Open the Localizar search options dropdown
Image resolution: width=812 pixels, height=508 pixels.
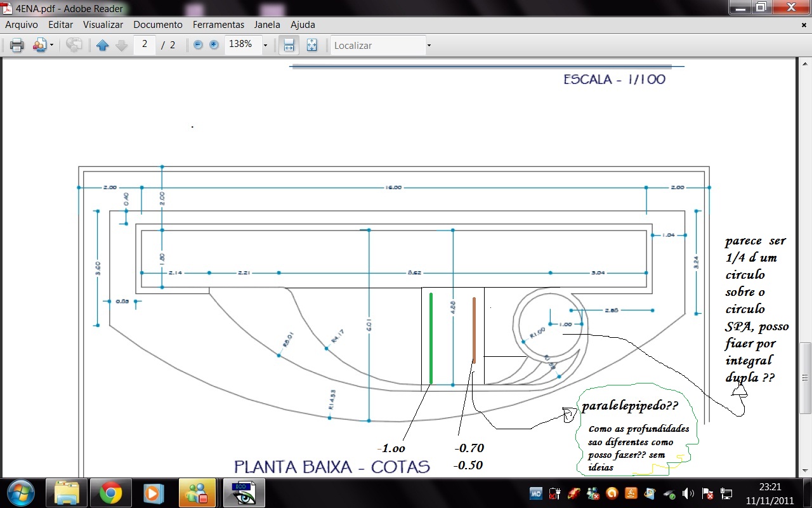429,45
